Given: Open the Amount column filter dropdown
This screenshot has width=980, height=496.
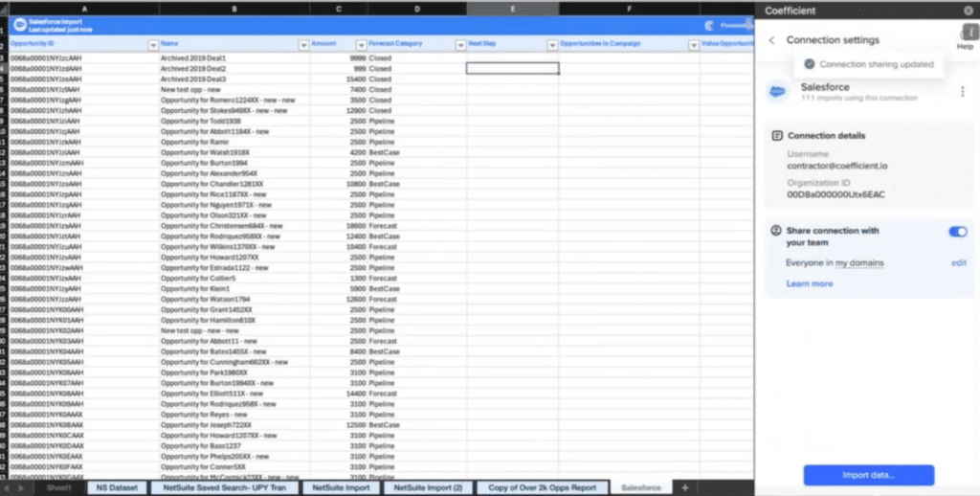Looking at the screenshot, I should pos(361,45).
